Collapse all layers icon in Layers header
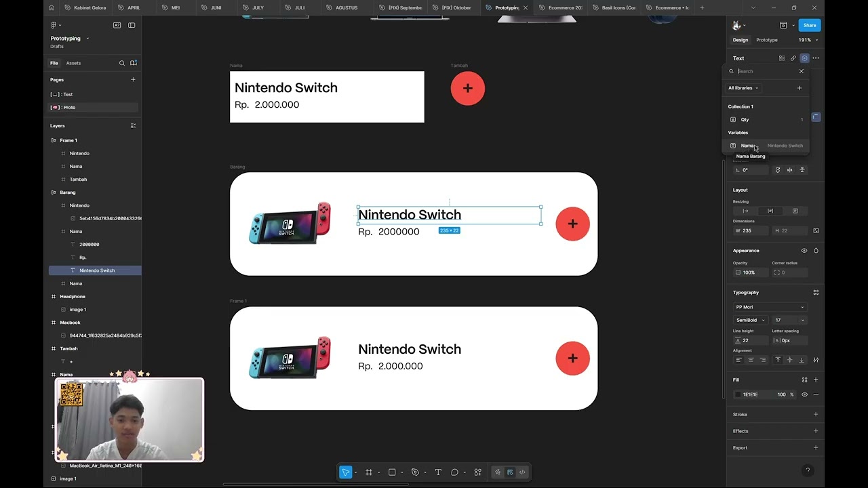This screenshot has width=868, height=488. coord(133,125)
